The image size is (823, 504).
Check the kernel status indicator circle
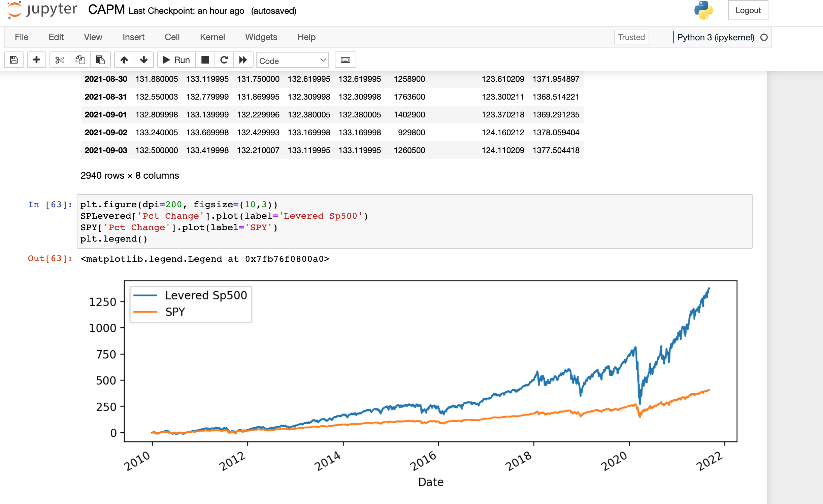(x=764, y=37)
